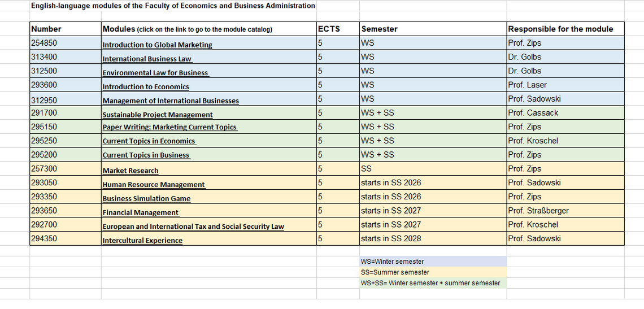Viewport: 644px width, 309px height.
Task: Select module number 295250 cell
Action: (66, 141)
